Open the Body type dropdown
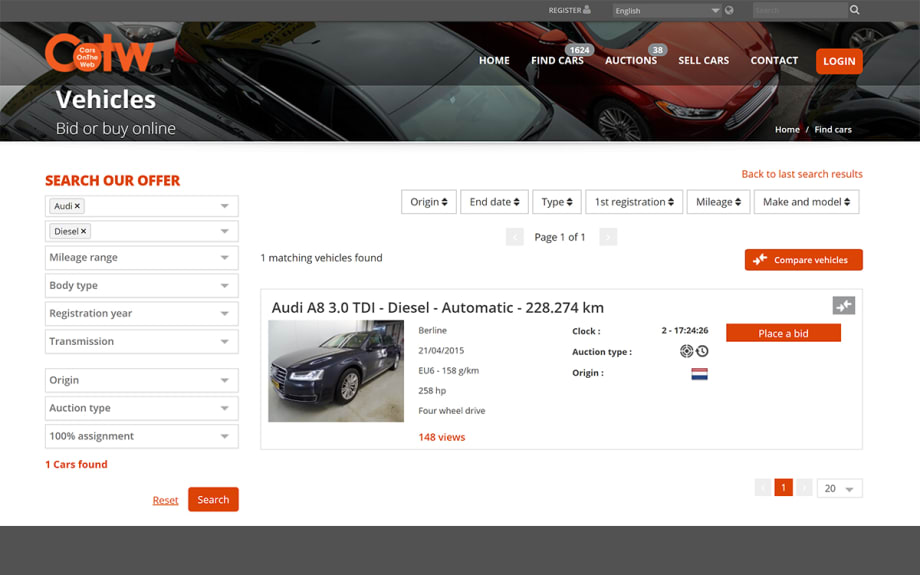Viewport: 920px width, 575px height. tap(141, 286)
